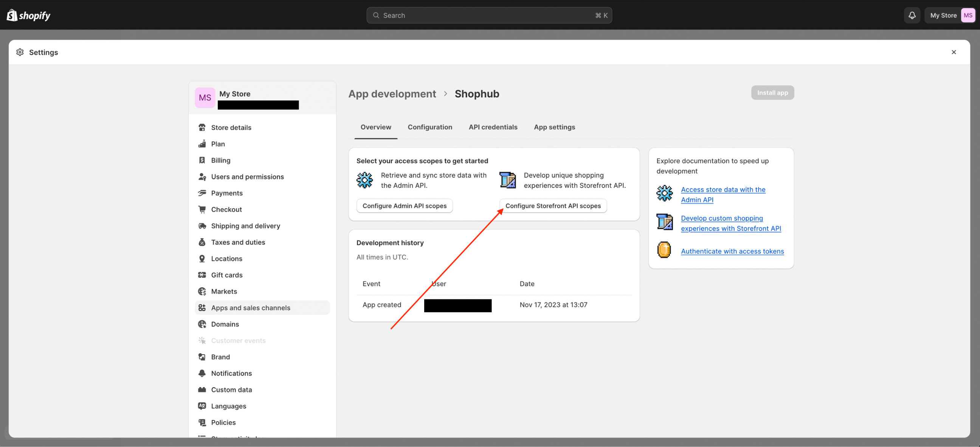
Task: Select the Shipping and delivery truck icon
Action: pos(203,226)
